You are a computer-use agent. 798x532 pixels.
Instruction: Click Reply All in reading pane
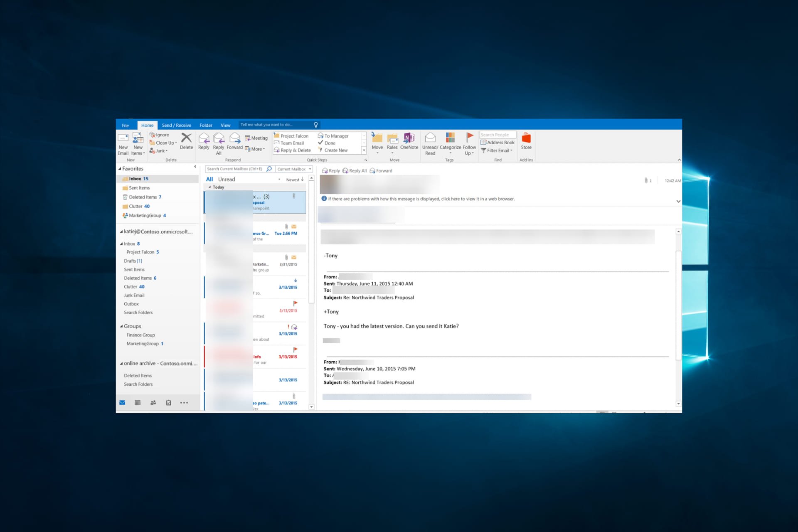tap(355, 171)
